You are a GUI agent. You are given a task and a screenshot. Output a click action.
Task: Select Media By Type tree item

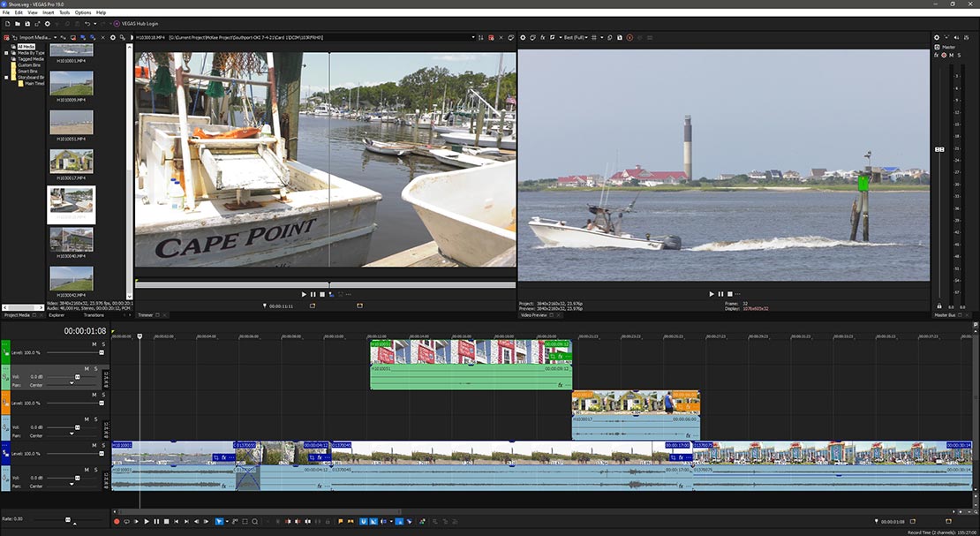tap(31, 53)
